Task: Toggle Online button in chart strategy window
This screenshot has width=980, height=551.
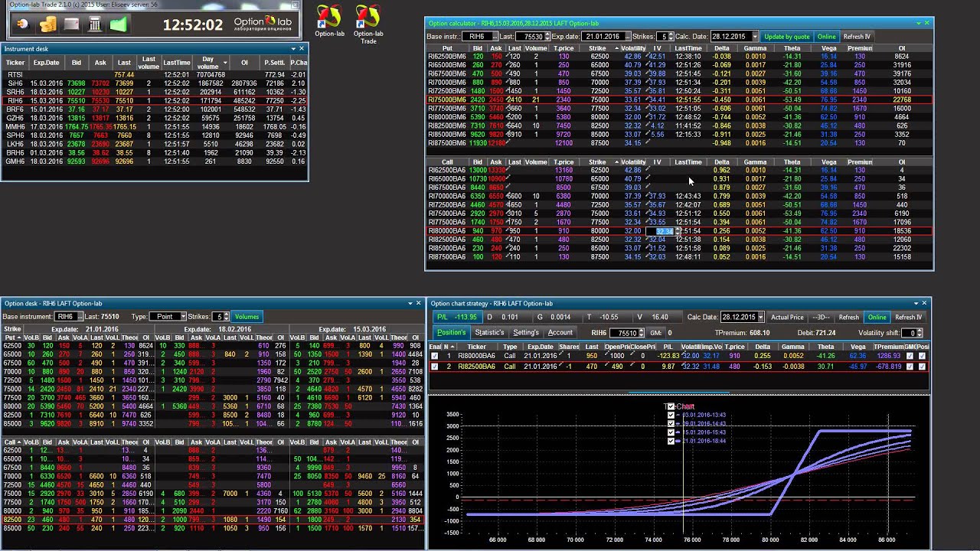Action: click(877, 318)
